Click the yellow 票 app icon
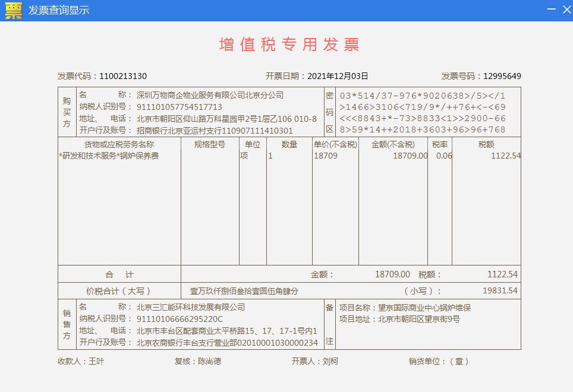The height and width of the screenshot is (392, 573). tap(13, 11)
